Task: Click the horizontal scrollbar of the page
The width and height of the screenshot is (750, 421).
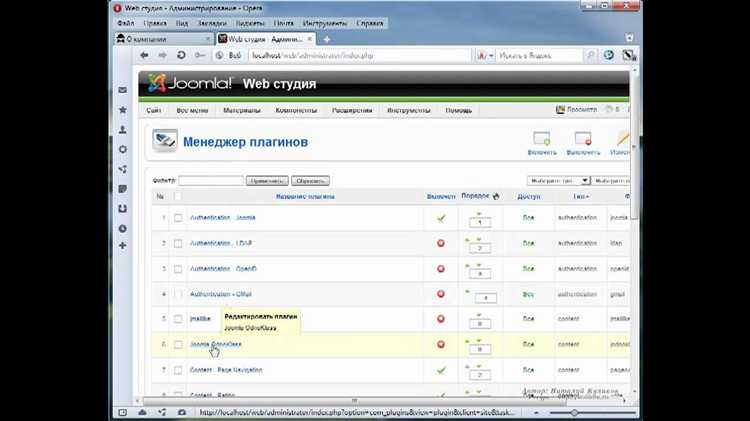Action: pos(354,401)
